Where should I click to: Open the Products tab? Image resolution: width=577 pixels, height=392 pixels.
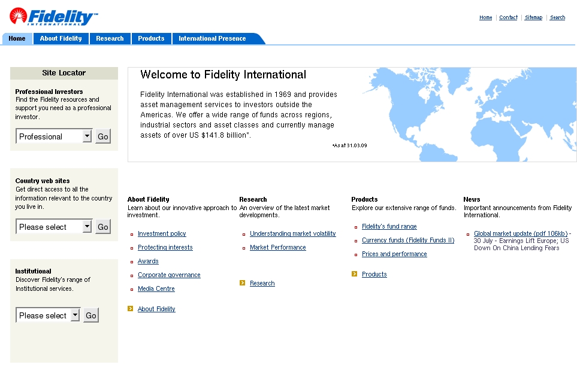pyautogui.click(x=151, y=38)
